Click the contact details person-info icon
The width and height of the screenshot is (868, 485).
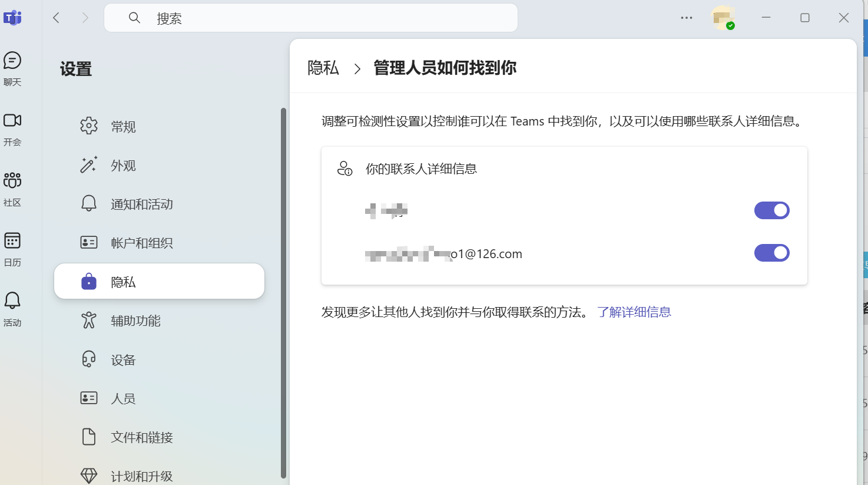coord(344,169)
